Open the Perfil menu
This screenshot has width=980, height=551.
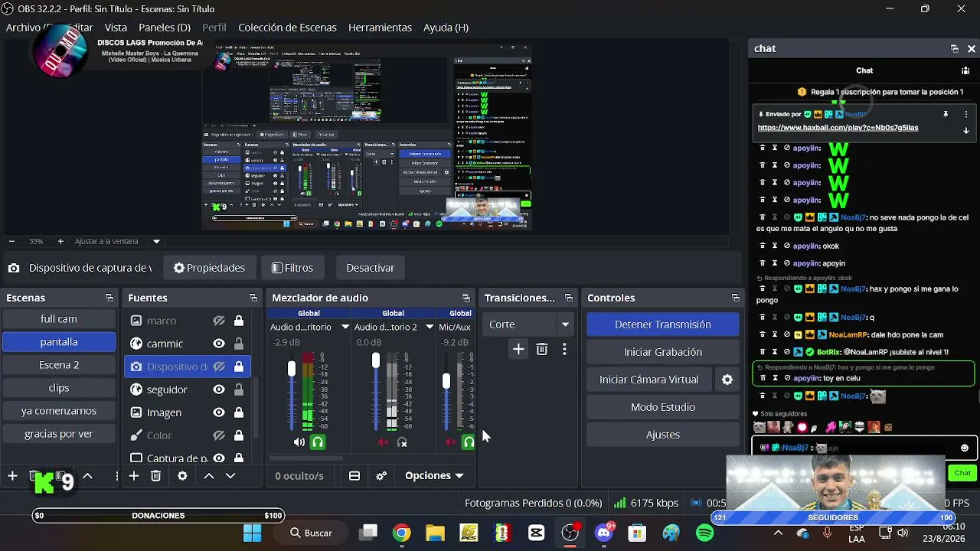pyautogui.click(x=214, y=28)
